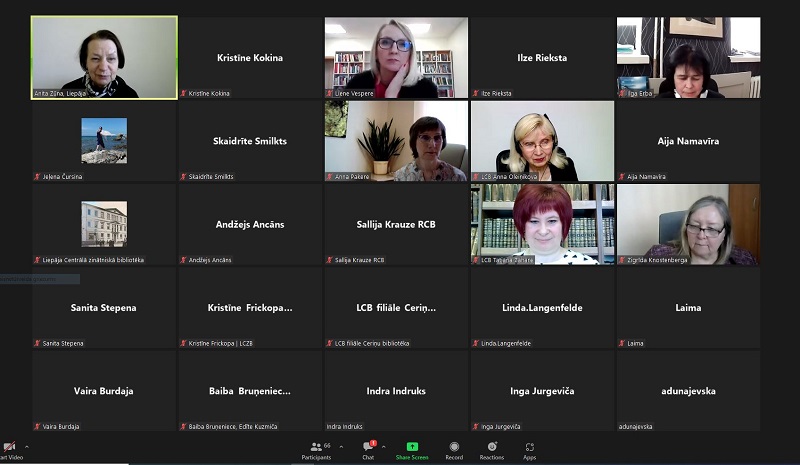Select Anita Pāžere's video tile

[x=396, y=141]
